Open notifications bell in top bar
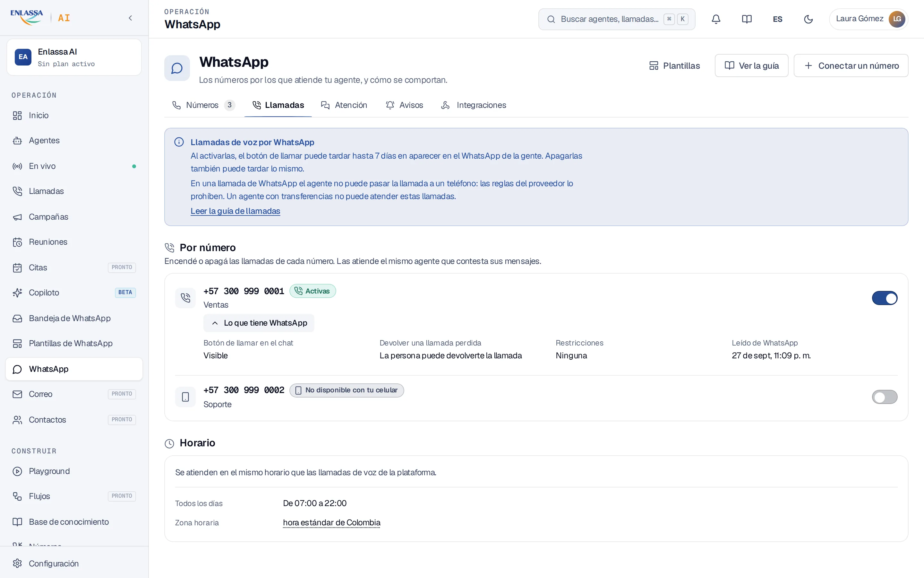The width and height of the screenshot is (924, 578). (x=716, y=19)
